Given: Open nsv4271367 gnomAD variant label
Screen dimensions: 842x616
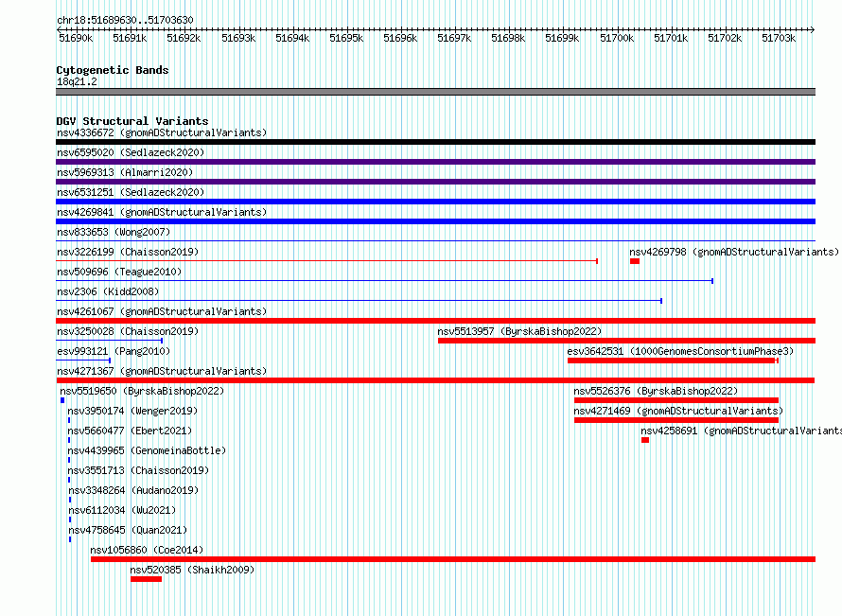Looking at the screenshot, I should click(162, 371).
